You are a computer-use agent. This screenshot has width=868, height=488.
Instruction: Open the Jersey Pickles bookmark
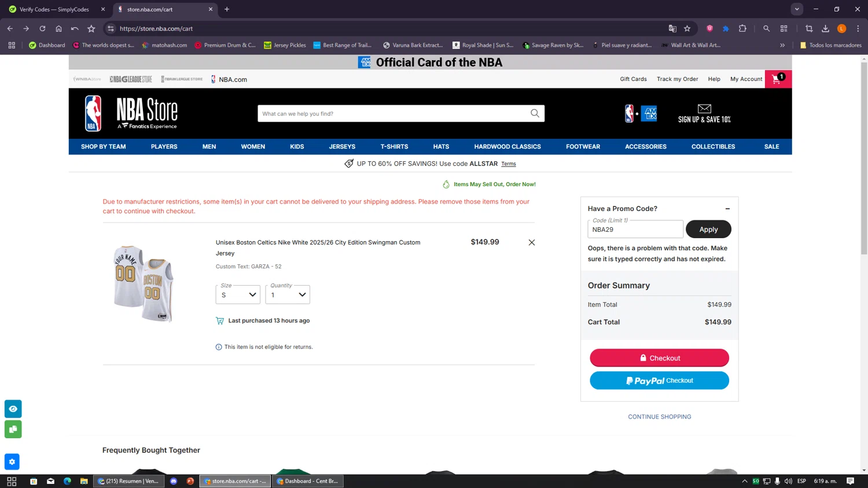[x=285, y=45]
